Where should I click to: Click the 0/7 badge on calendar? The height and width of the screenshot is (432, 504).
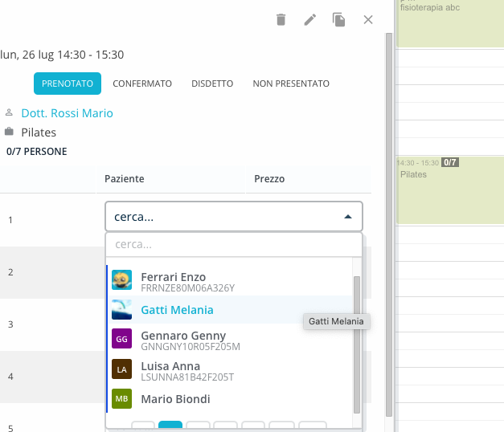[x=450, y=162]
